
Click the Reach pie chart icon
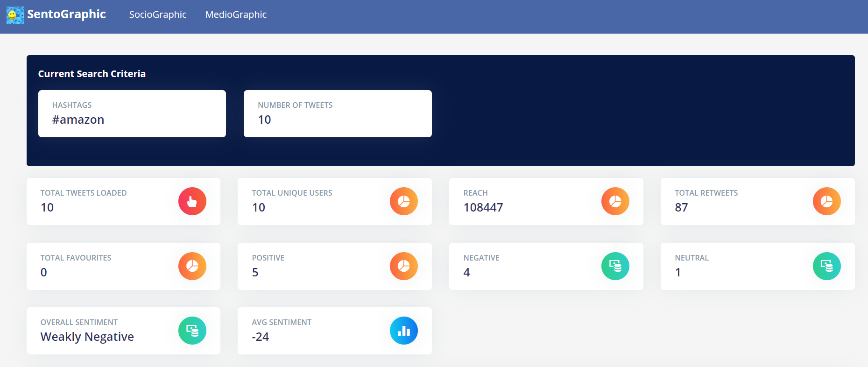click(x=615, y=201)
